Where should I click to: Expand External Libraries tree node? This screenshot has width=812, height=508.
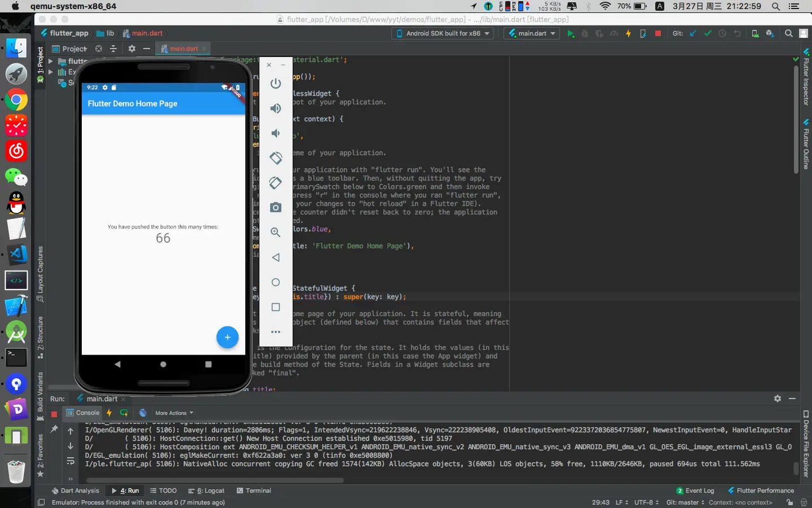[50, 72]
